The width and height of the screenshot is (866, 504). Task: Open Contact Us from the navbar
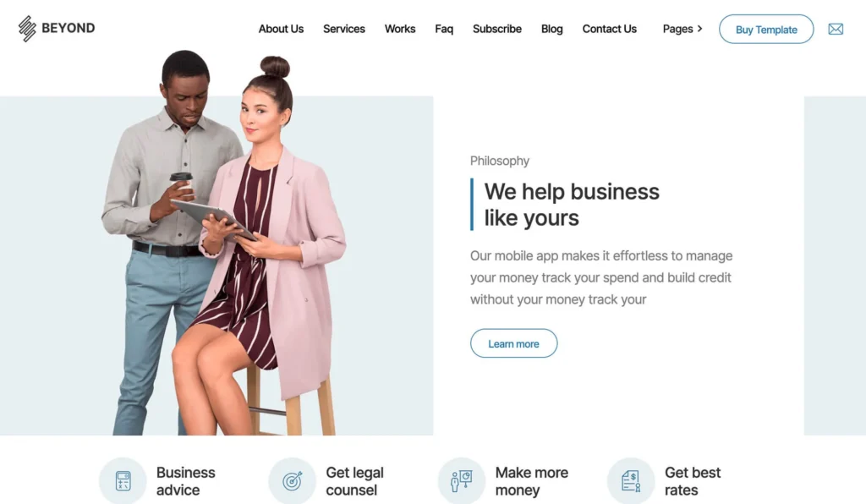point(609,29)
